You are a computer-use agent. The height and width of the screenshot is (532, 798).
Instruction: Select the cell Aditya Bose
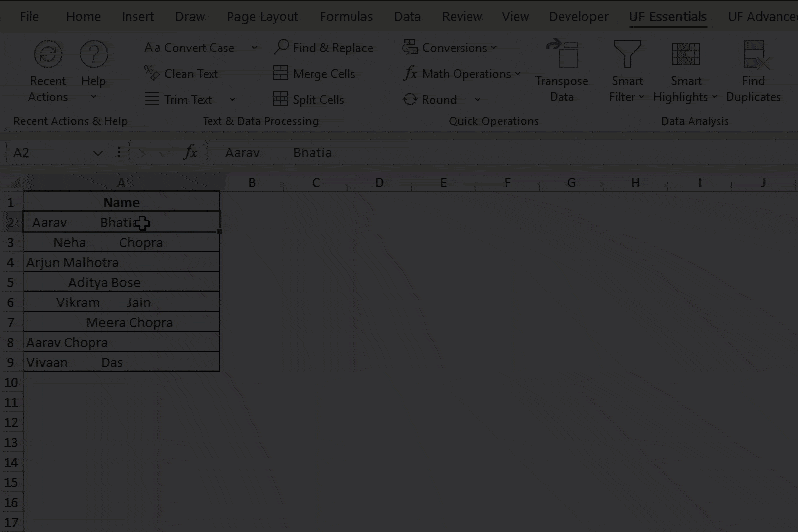121,282
